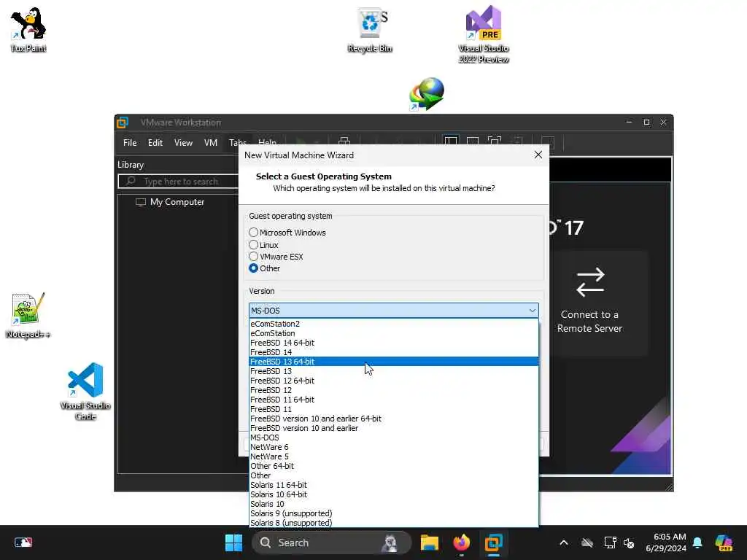This screenshot has height=560, width=747.
Task: Open Copilot preview from the taskbar
Action: 724,542
